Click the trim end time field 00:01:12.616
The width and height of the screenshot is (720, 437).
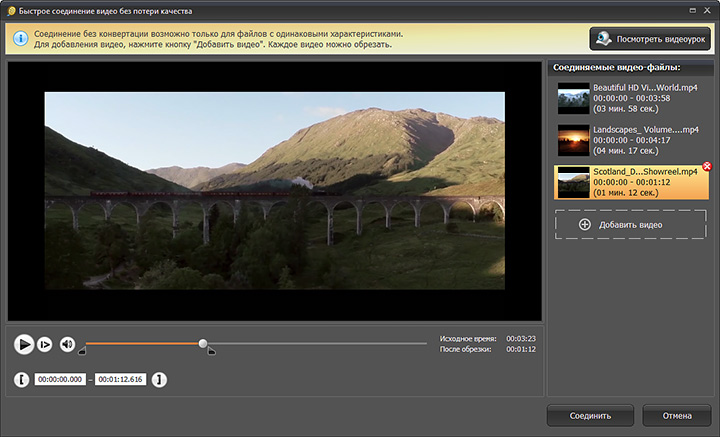pyautogui.click(x=120, y=380)
